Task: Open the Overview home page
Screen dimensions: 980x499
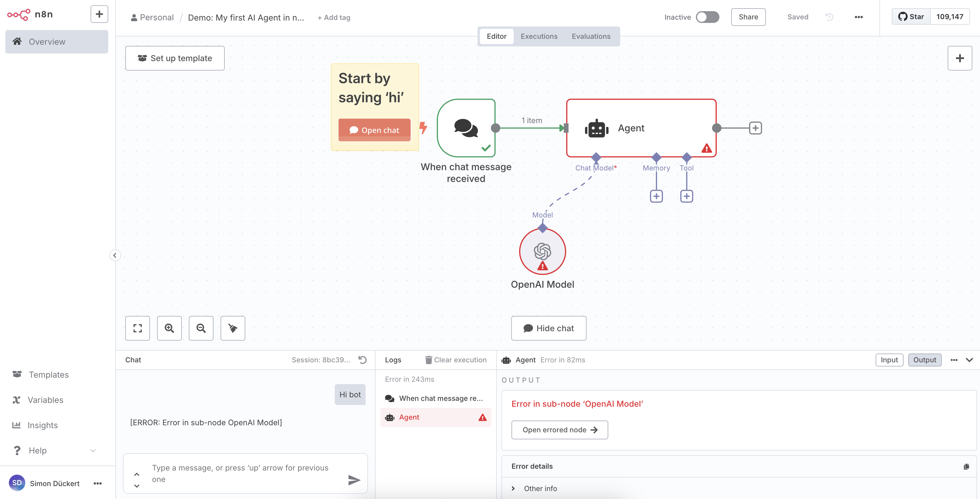Action: (x=57, y=42)
